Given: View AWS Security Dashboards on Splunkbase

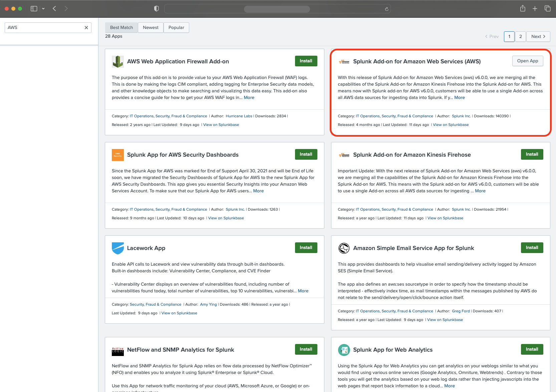Looking at the screenshot, I should (226, 218).
